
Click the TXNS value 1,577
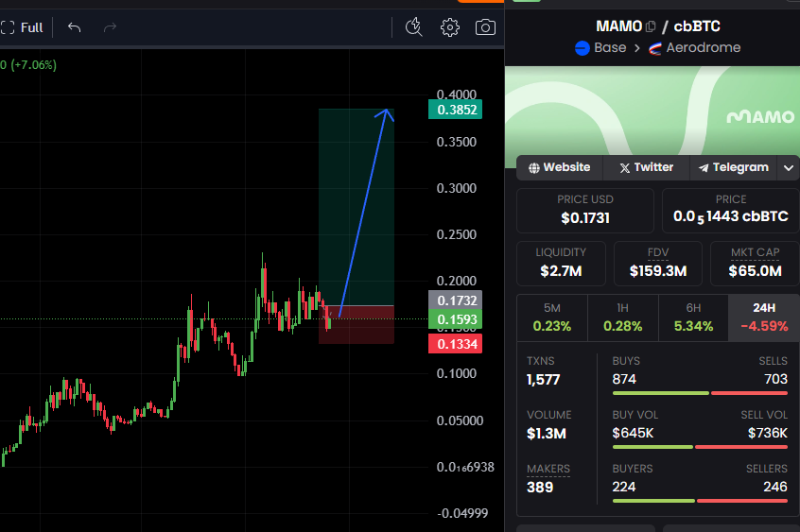[x=544, y=380]
